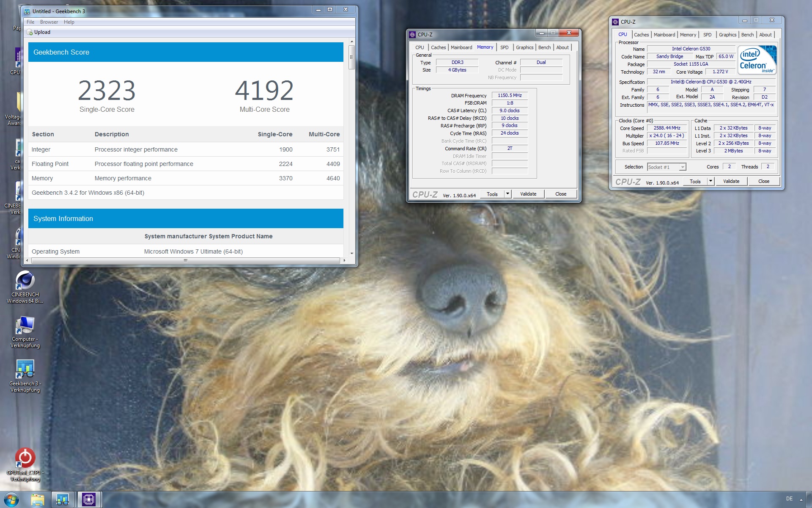Switch to CPU-Z taskbar button
The height and width of the screenshot is (508, 812).
(89, 500)
